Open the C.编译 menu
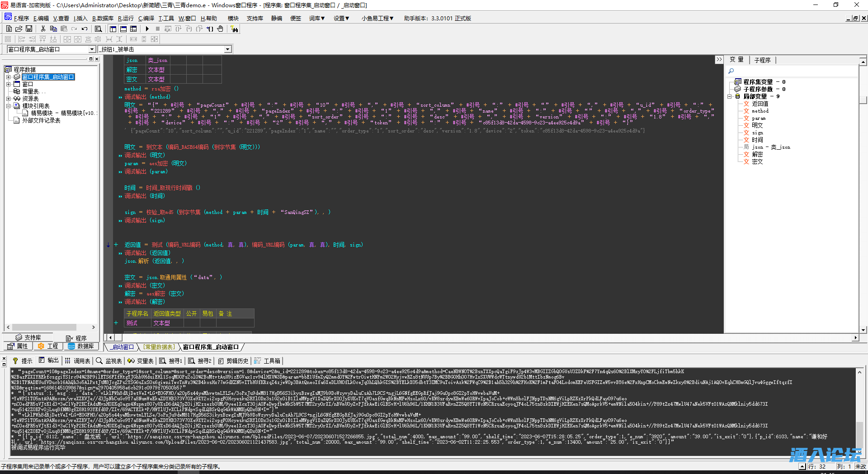Screen dimensions: 868x474 point(146,19)
